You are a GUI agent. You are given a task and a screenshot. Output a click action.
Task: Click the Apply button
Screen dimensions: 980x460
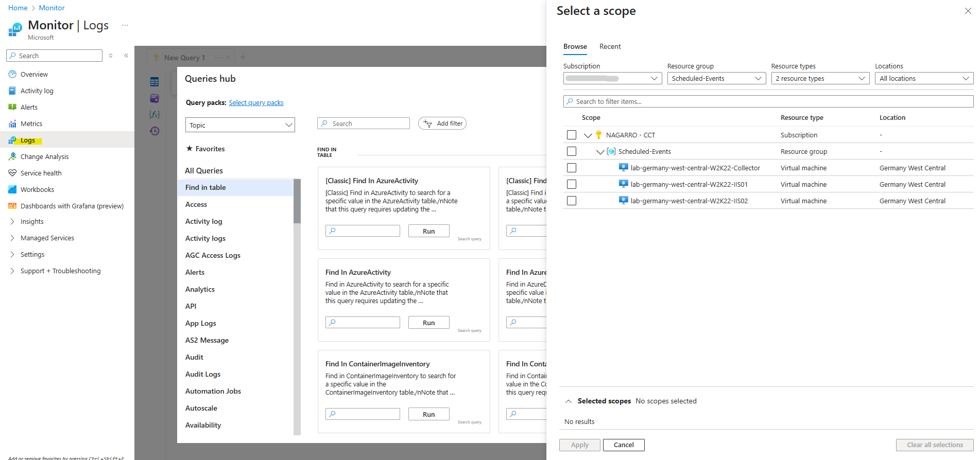coord(580,445)
